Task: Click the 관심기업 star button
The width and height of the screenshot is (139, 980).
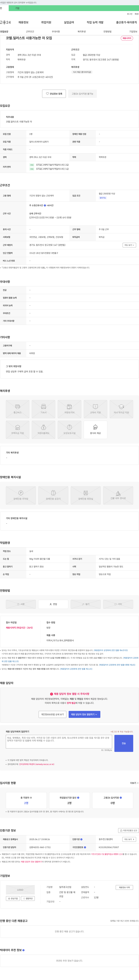Action: [13, 899]
